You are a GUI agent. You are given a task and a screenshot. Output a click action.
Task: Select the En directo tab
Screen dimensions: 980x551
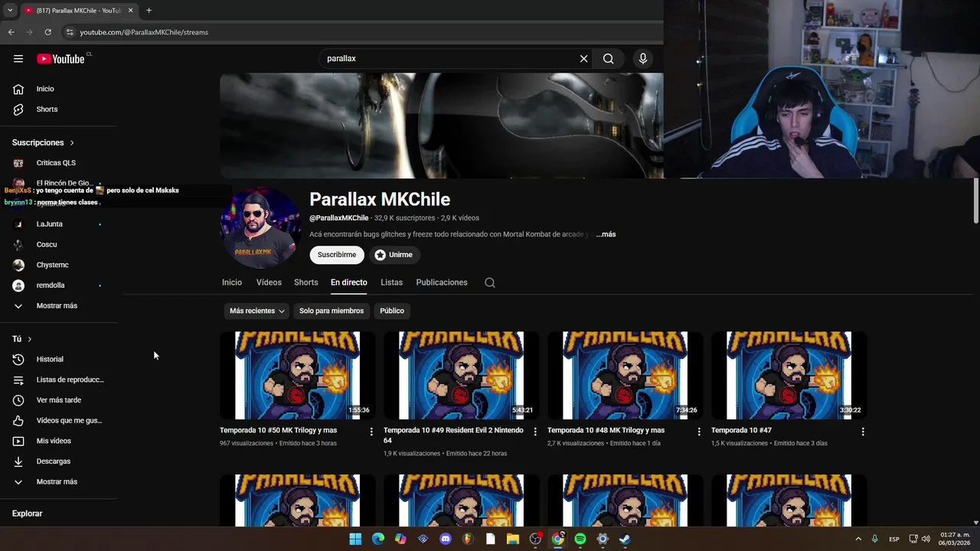349,282
